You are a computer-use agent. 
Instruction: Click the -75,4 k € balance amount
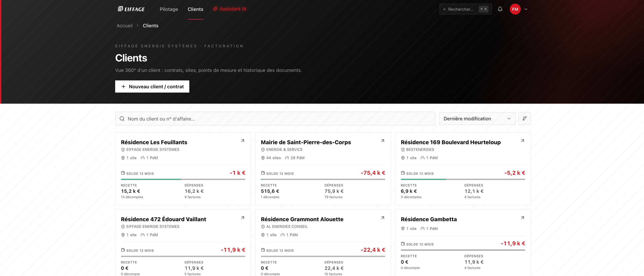373,173
